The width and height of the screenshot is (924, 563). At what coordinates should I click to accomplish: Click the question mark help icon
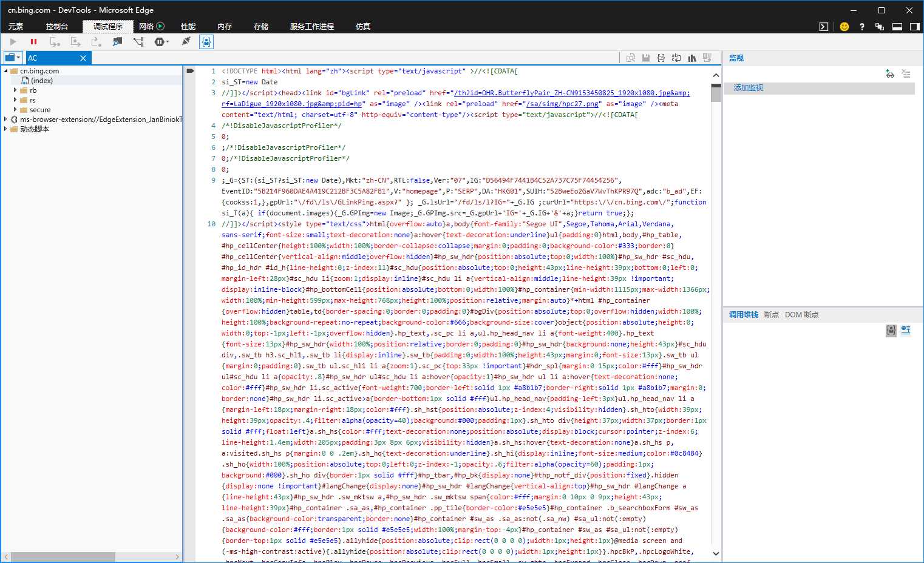(x=862, y=27)
